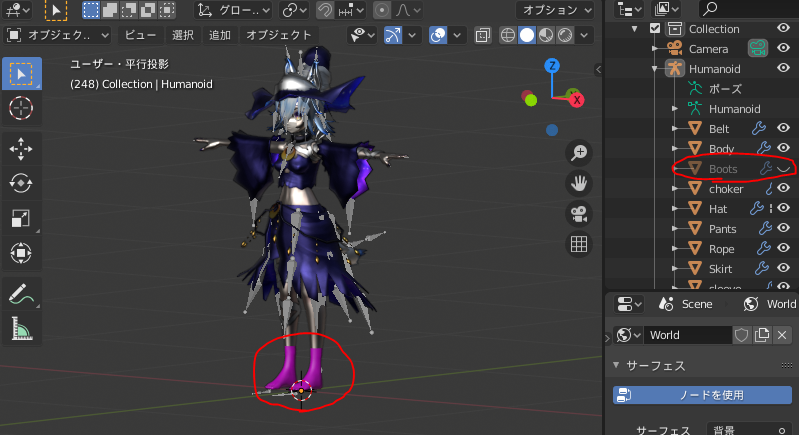Expand the Camera tree row
This screenshot has width=799, height=435.
pos(655,49)
